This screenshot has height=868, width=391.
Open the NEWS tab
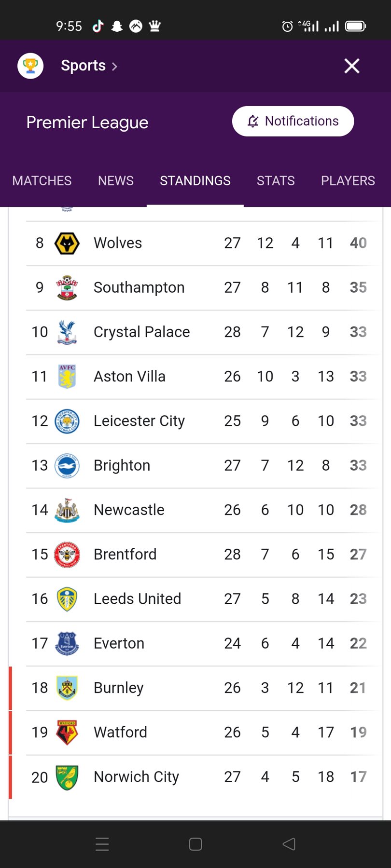[x=116, y=181]
